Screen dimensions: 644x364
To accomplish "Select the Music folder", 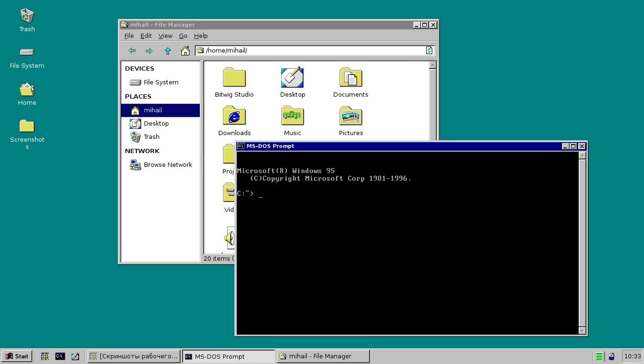I will click(x=292, y=121).
